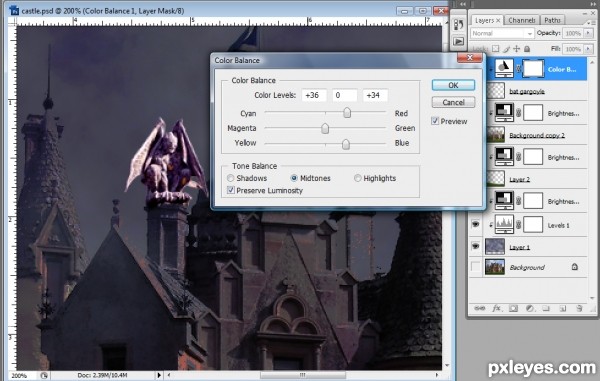Click create new layer icon
The height and width of the screenshot is (381, 600).
[x=562, y=308]
